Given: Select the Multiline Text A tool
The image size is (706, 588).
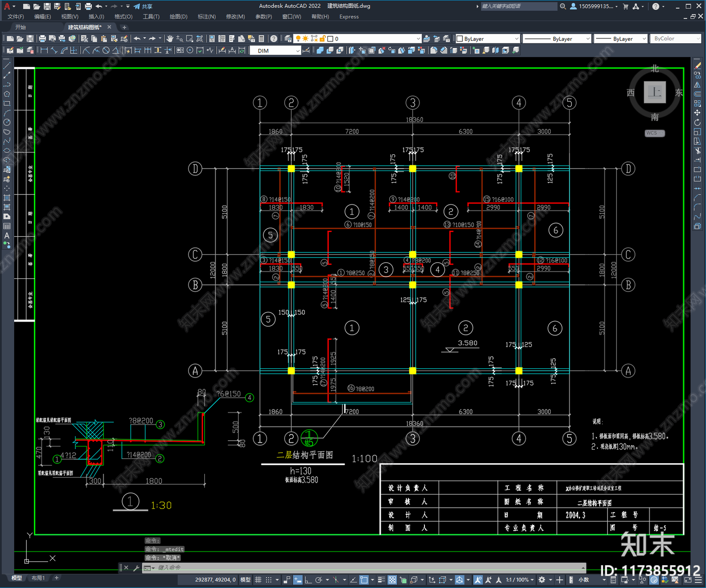Looking at the screenshot, I should point(7,236).
